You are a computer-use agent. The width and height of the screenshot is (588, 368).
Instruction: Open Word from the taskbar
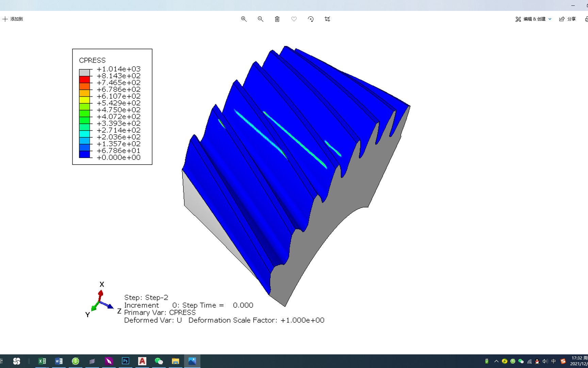[59, 361]
